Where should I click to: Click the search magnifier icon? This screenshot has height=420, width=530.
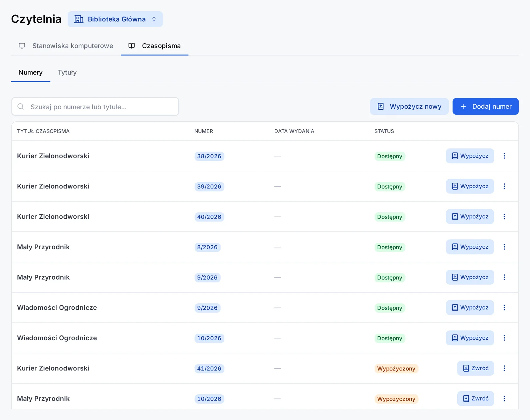(x=21, y=106)
